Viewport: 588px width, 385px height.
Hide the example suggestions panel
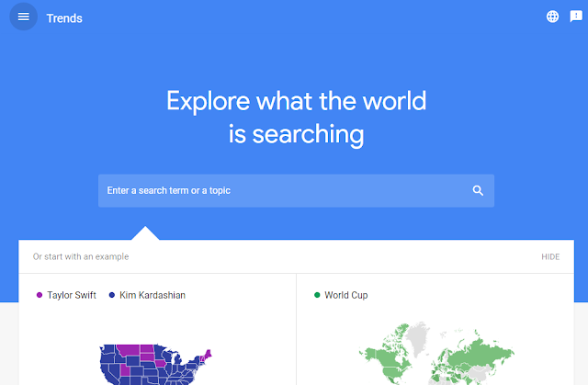[x=550, y=256]
